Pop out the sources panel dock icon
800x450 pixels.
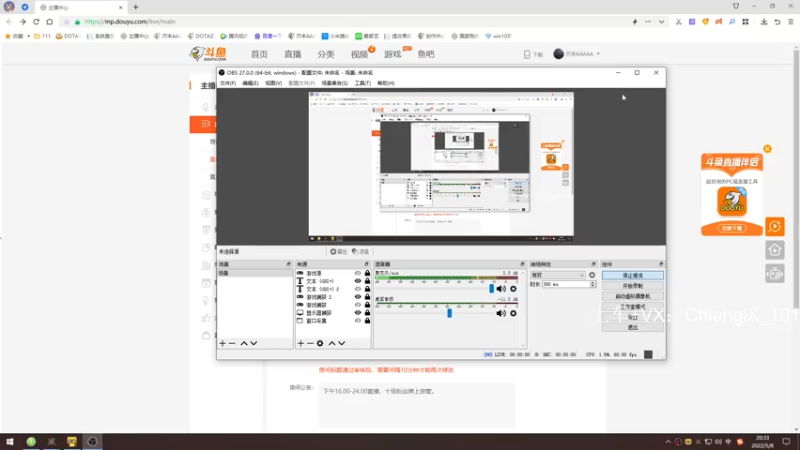point(366,264)
